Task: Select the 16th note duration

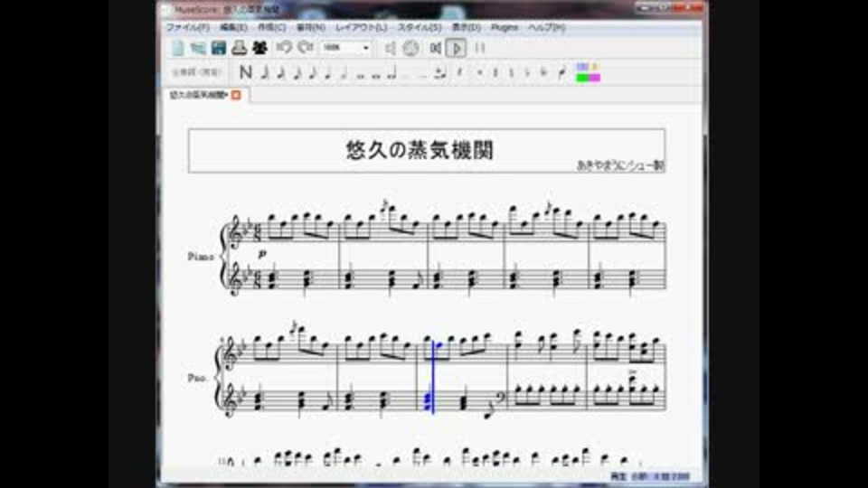Action: (x=297, y=72)
